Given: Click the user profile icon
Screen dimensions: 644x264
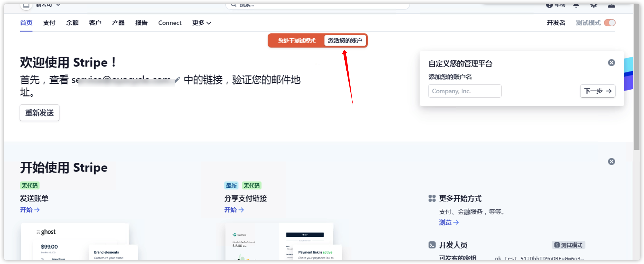Looking at the screenshot, I should (612, 6).
